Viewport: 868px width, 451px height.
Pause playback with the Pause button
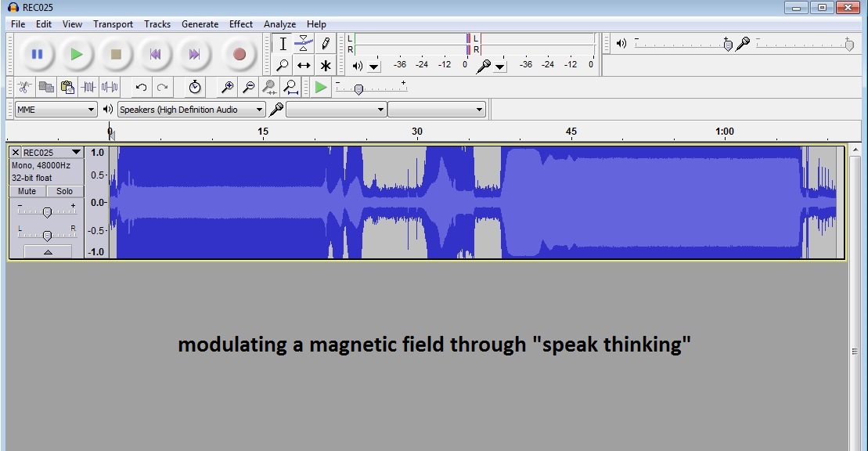[37, 54]
